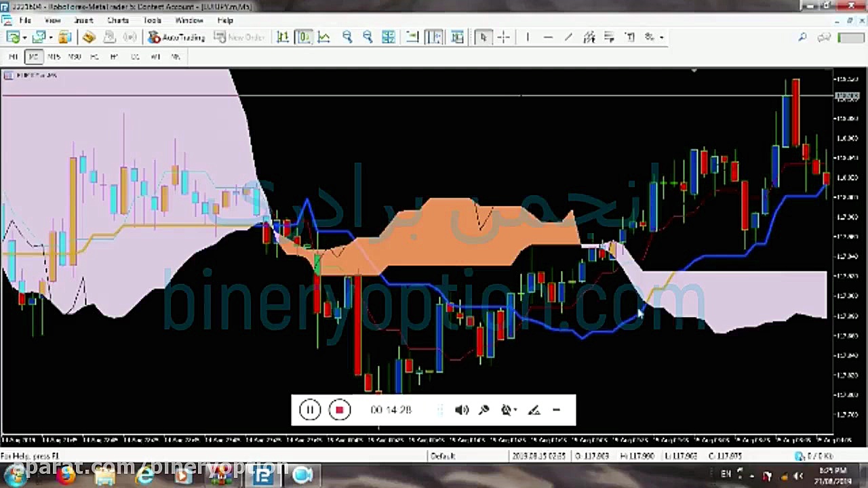Open the Window menu
Screen dimensions: 868x488
tap(189, 20)
